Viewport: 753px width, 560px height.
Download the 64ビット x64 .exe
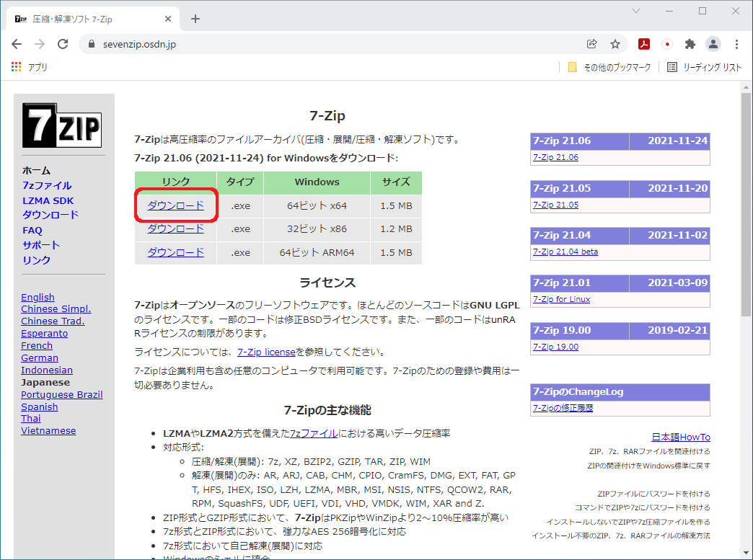(x=176, y=205)
